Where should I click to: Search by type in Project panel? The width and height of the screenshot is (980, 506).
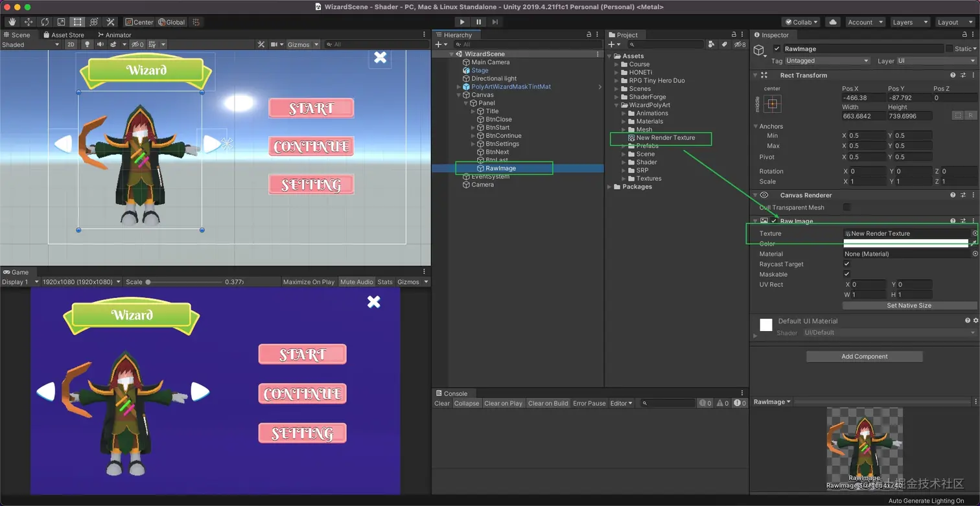712,45
